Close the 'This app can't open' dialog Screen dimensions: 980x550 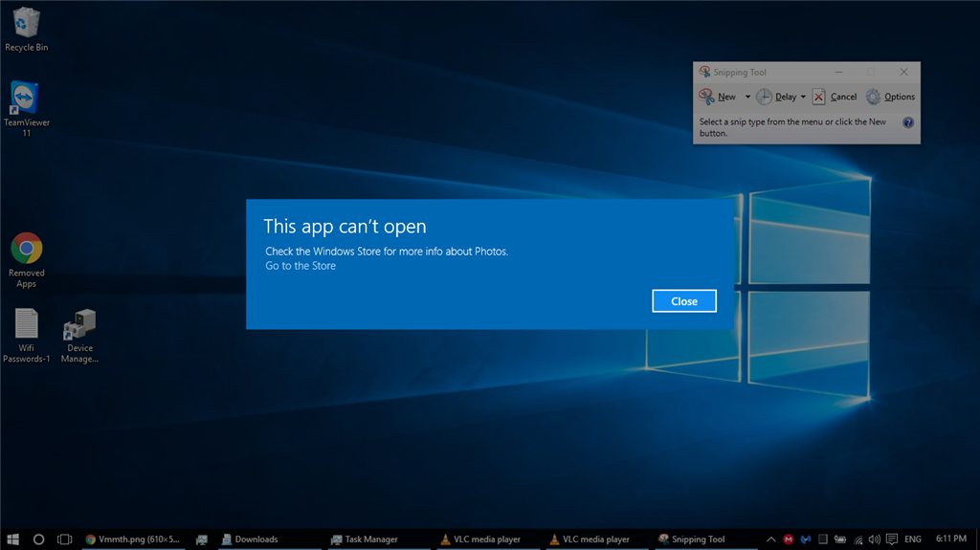click(683, 300)
